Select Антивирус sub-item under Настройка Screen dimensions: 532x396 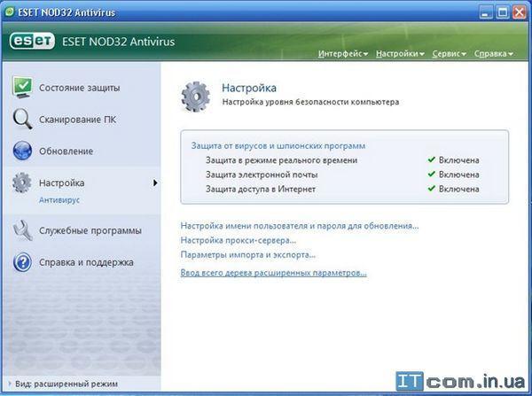[61, 200]
